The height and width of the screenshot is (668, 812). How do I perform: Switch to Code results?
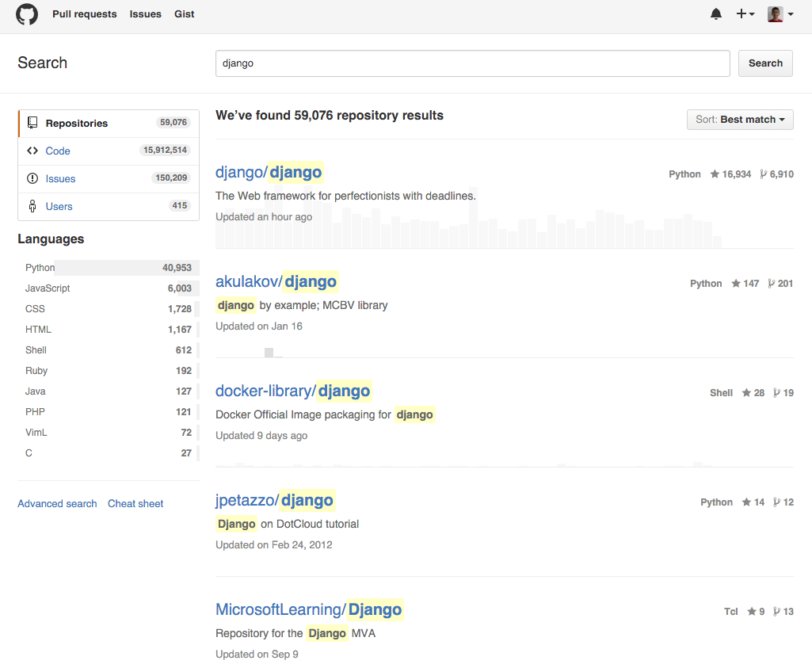pos(109,151)
